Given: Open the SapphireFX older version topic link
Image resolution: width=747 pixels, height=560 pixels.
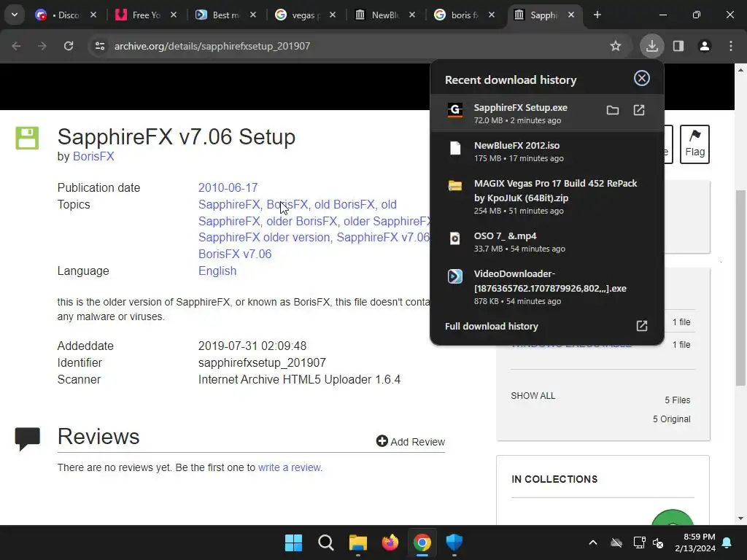Looking at the screenshot, I should (x=264, y=237).
